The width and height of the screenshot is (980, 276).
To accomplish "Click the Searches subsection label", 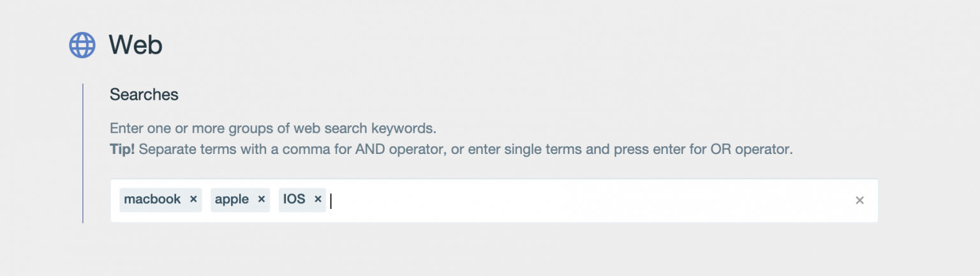I will click(x=144, y=95).
